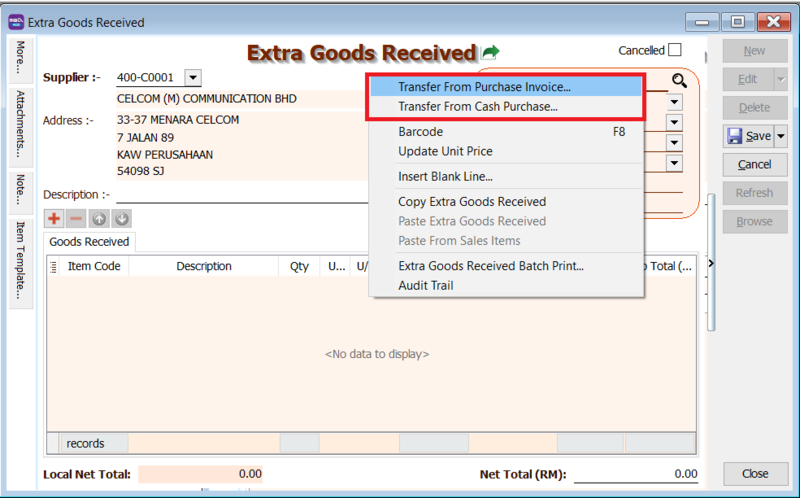Expand the side panel arrow right of grid
Image resolution: width=800 pixels, height=498 pixels.
711,264
